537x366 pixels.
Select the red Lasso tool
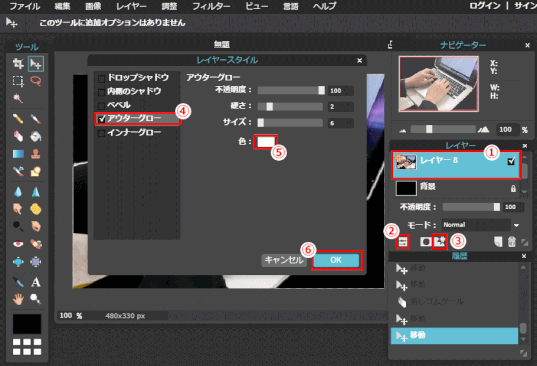coord(36,81)
